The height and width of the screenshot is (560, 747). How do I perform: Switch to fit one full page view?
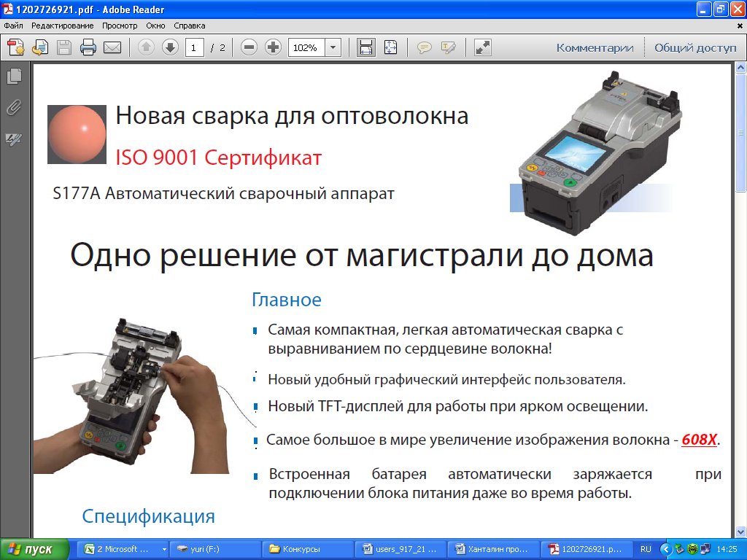click(390, 48)
